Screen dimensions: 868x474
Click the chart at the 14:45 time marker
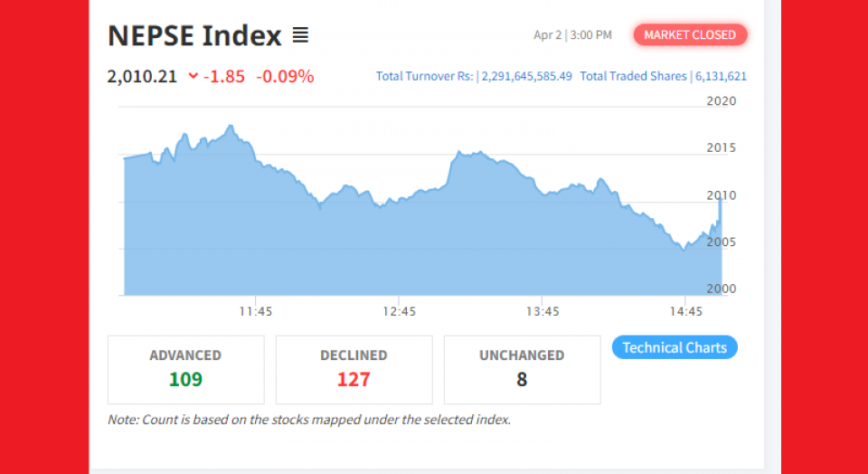point(685,312)
